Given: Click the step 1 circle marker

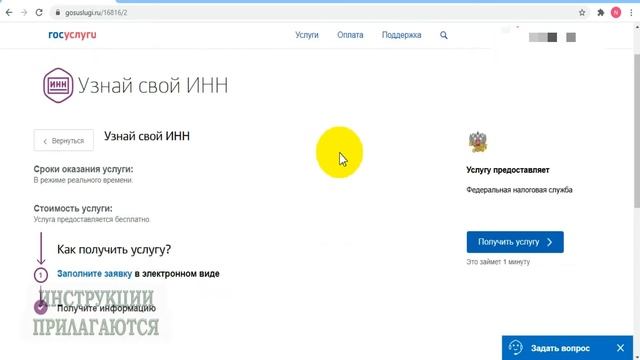Looking at the screenshot, I should (41, 275).
